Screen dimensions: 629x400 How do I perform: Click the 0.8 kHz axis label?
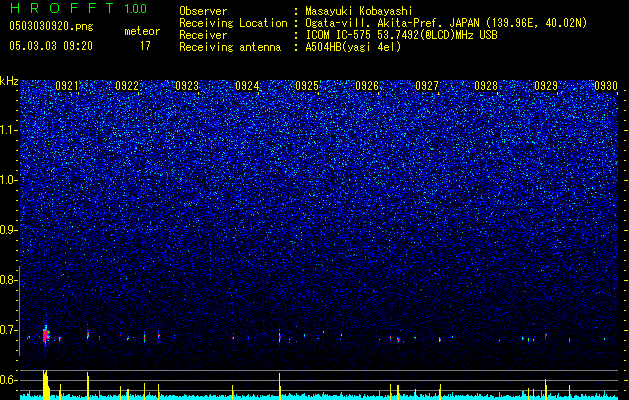tap(9, 280)
